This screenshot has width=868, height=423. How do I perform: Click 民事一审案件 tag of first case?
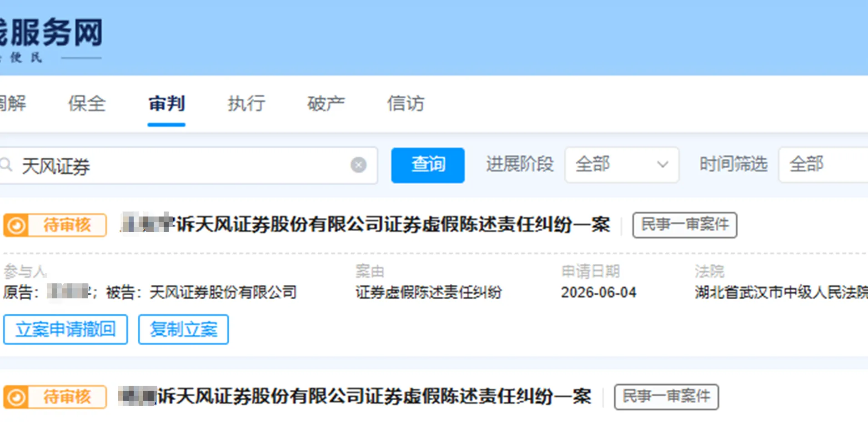pos(685,225)
